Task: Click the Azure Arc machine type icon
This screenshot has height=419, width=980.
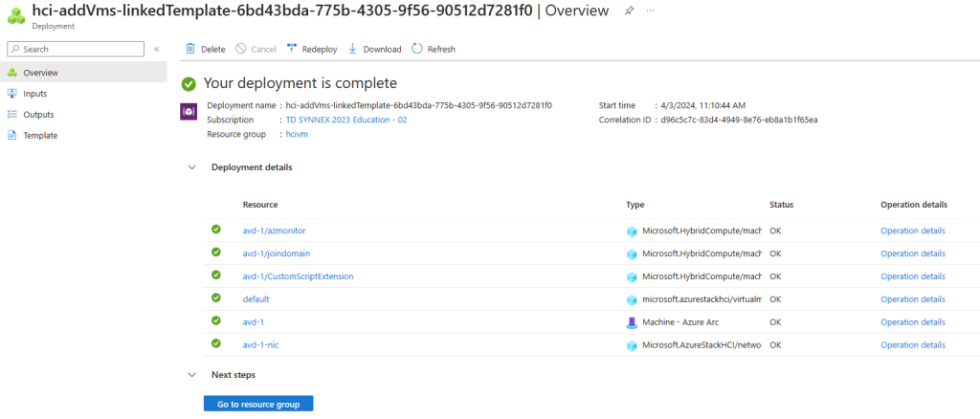Action: pyautogui.click(x=632, y=322)
